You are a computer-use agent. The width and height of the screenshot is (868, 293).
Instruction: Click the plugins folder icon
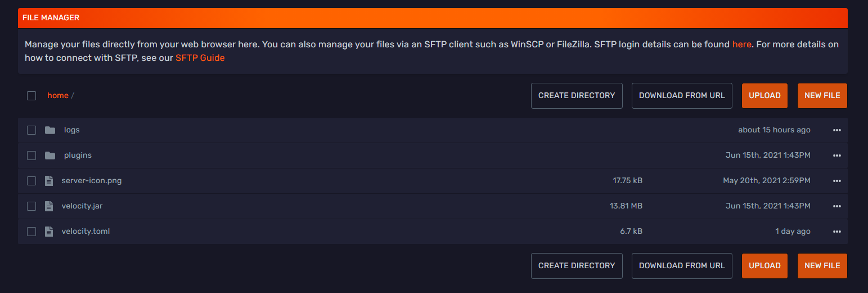pyautogui.click(x=50, y=156)
